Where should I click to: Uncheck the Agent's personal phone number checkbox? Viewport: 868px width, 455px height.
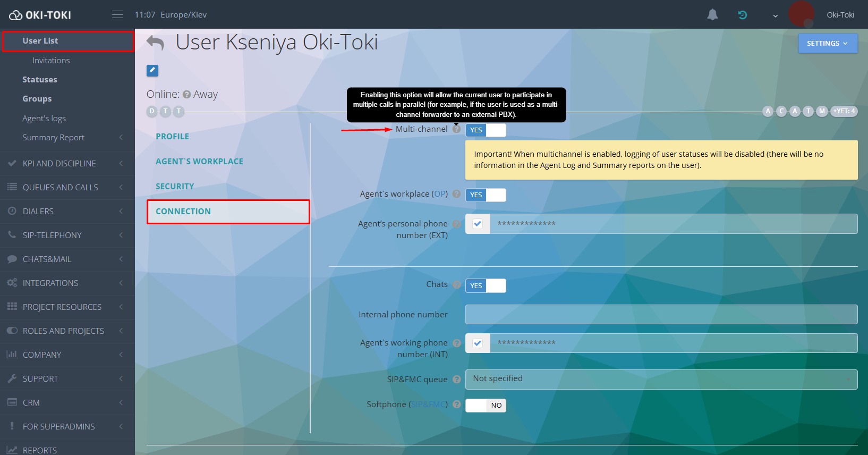(478, 224)
